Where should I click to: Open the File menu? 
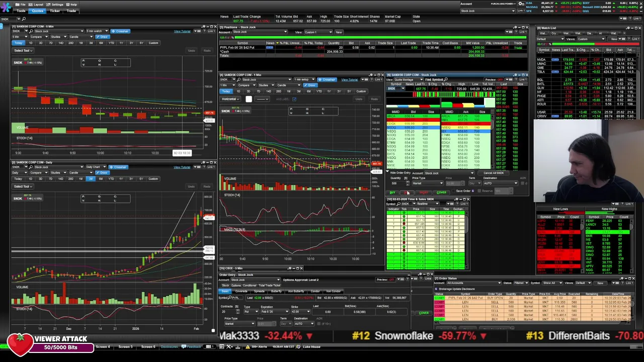pyautogui.click(x=21, y=5)
